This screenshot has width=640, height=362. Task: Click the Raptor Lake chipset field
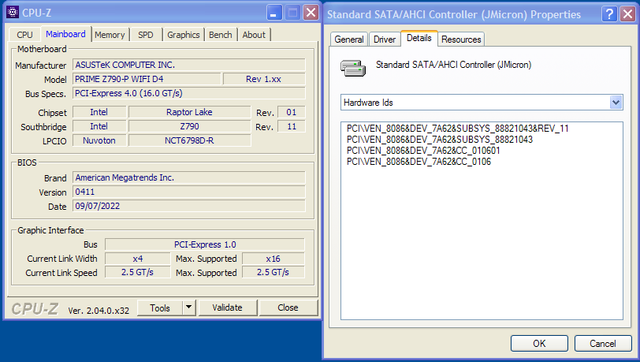tap(189, 112)
